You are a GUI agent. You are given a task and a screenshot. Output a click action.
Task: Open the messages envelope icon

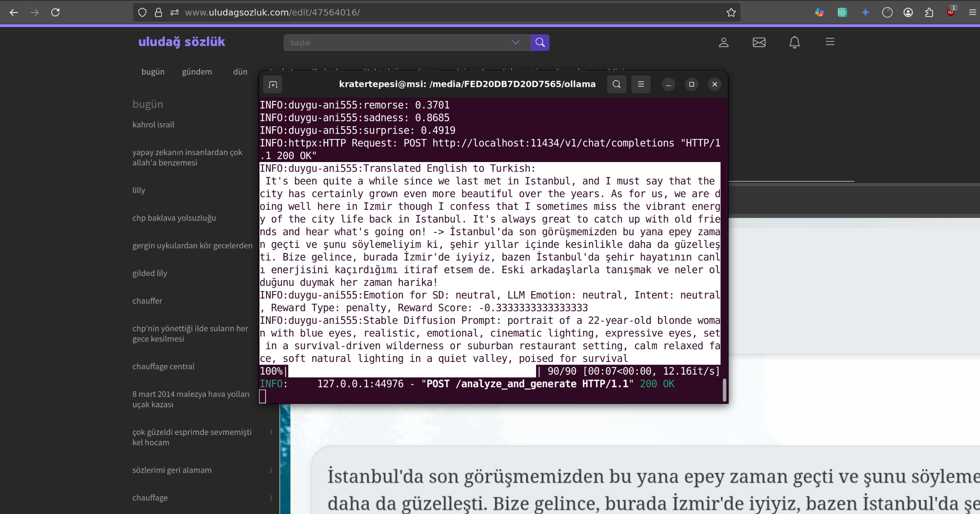tap(759, 42)
